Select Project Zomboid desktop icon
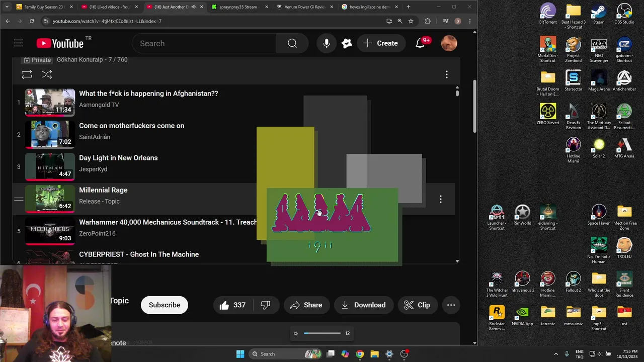 tap(573, 50)
